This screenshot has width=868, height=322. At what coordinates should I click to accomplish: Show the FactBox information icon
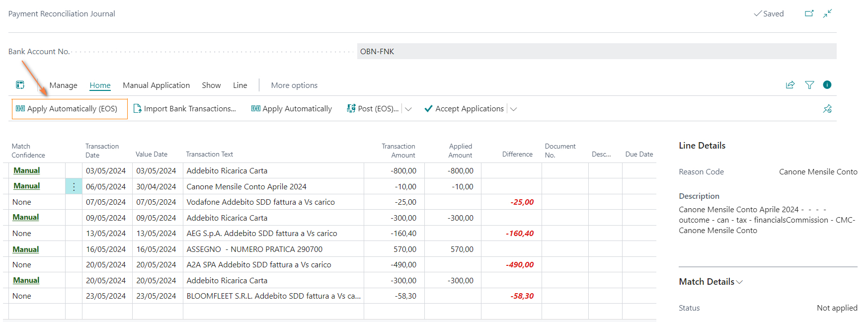[827, 85]
